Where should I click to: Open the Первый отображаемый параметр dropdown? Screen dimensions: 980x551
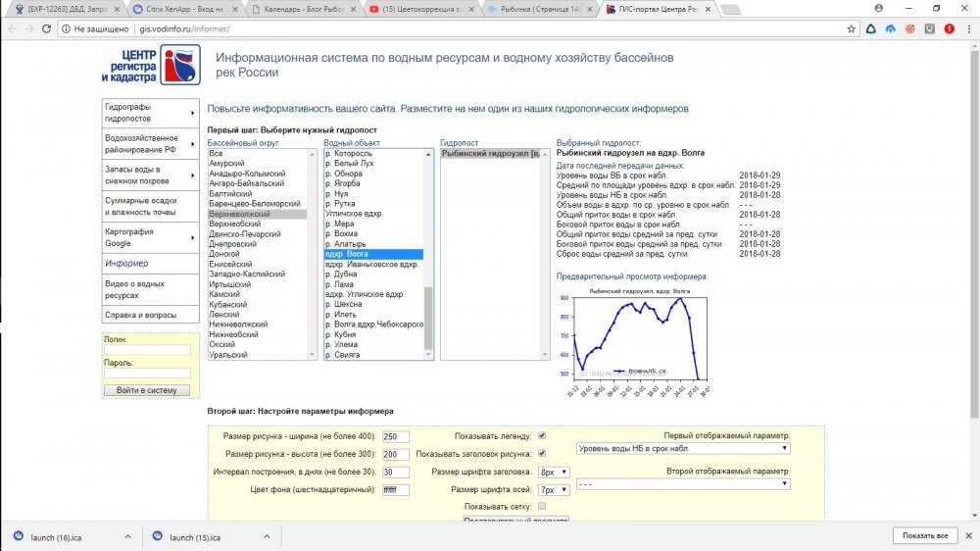click(x=683, y=448)
